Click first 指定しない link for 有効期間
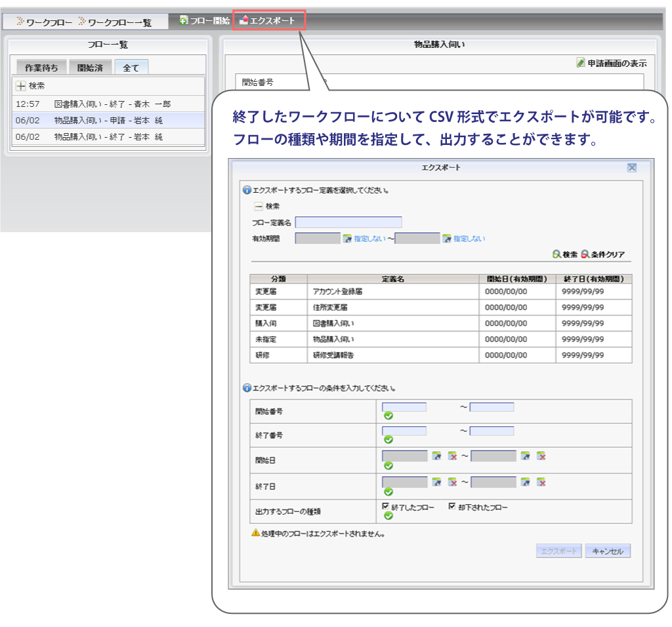Screen dimensions: 672x627 point(369,239)
